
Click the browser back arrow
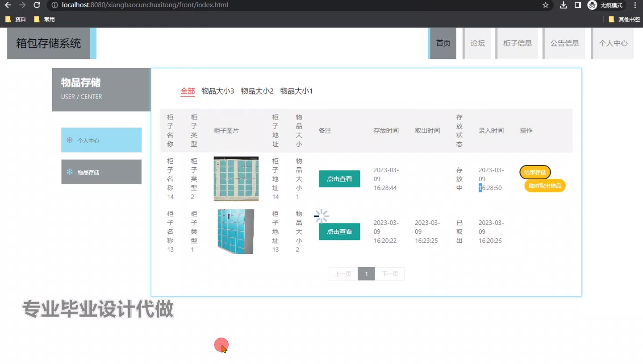point(8,5)
